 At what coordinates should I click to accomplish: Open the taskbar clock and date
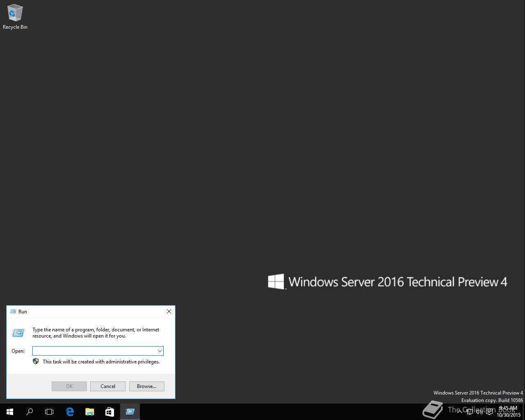(509, 411)
